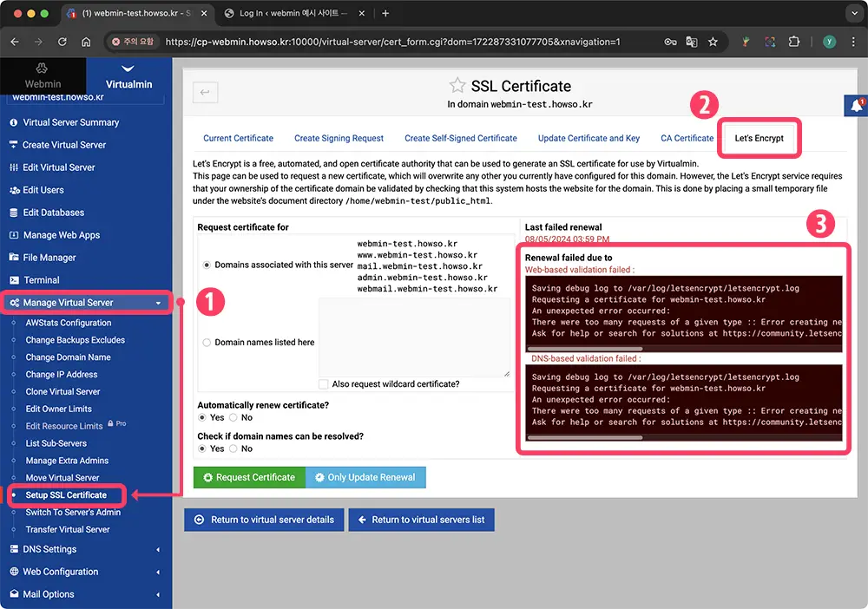Viewport: 868px width, 609px height.
Task: Click Return to virtual server details
Action: (264, 520)
